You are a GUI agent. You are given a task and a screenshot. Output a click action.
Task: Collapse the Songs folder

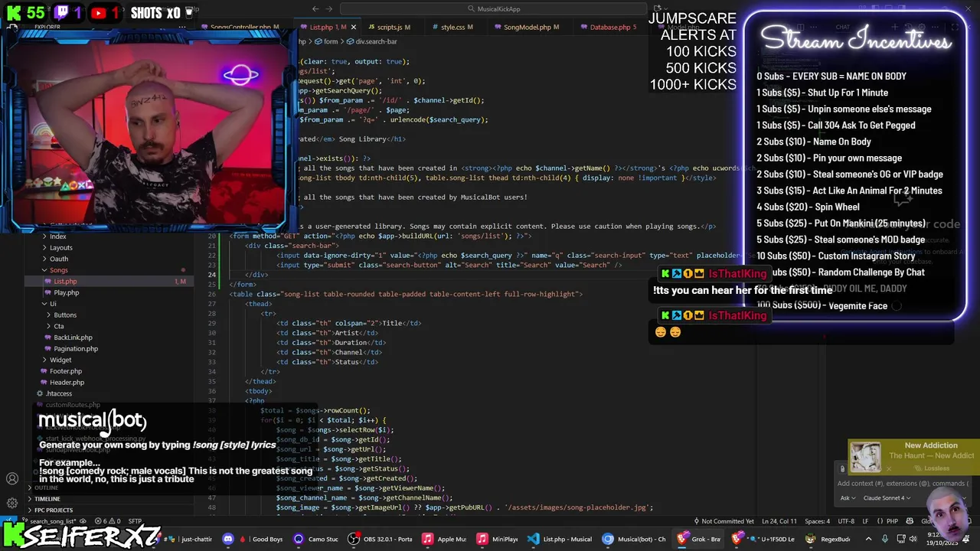click(x=58, y=270)
